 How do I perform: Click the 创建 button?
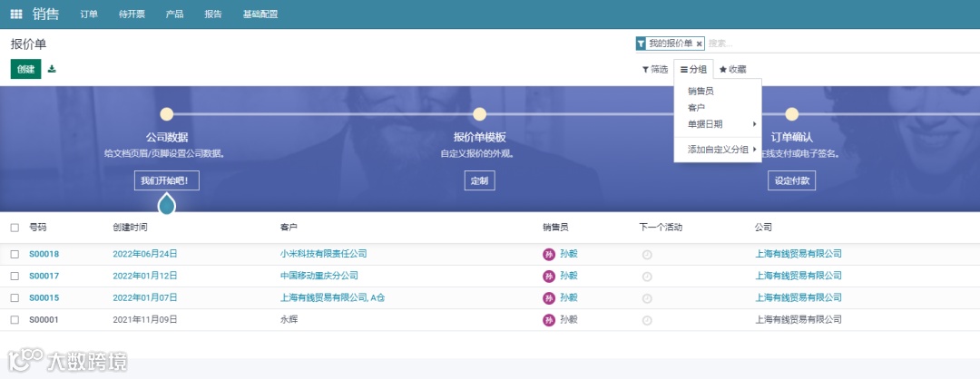coord(25,69)
